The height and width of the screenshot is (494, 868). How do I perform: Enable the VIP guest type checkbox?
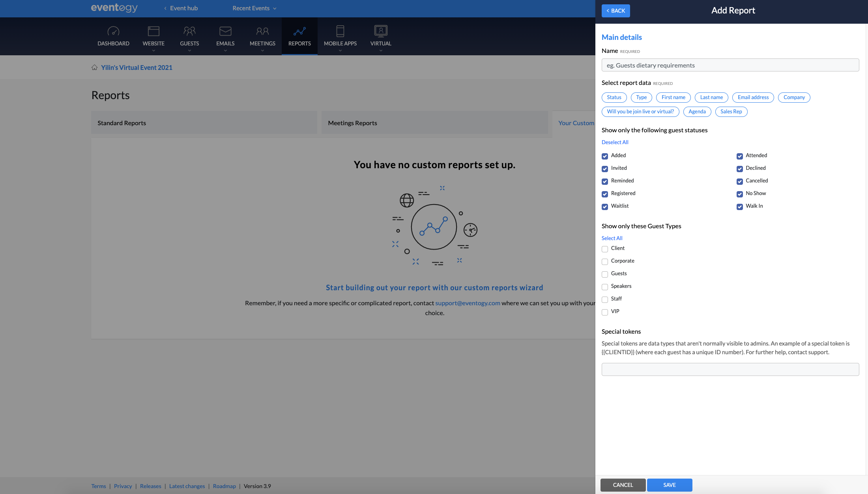point(605,312)
